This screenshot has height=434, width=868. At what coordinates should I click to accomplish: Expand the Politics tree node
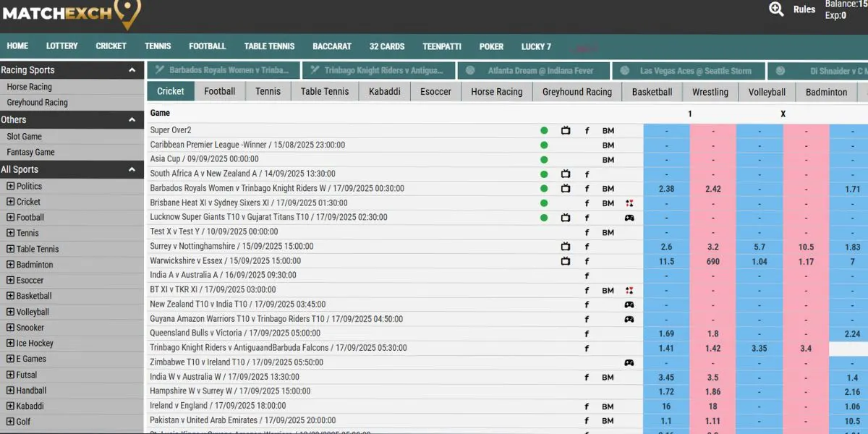click(11, 186)
